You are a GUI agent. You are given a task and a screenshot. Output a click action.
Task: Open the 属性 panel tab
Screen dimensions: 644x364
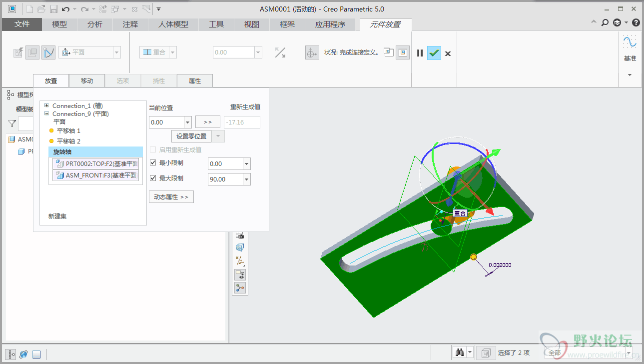point(195,80)
